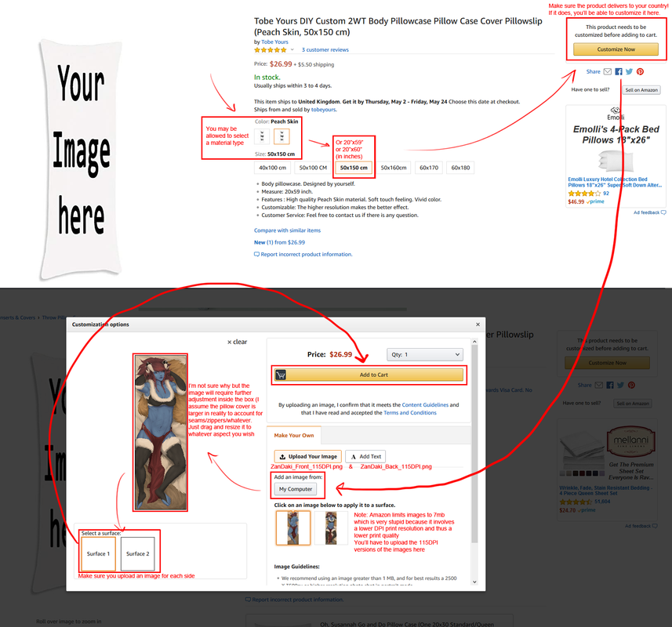Viewport: 672px width, 627px height.
Task: Click the Customize Now button on the top page
Action: point(616,49)
